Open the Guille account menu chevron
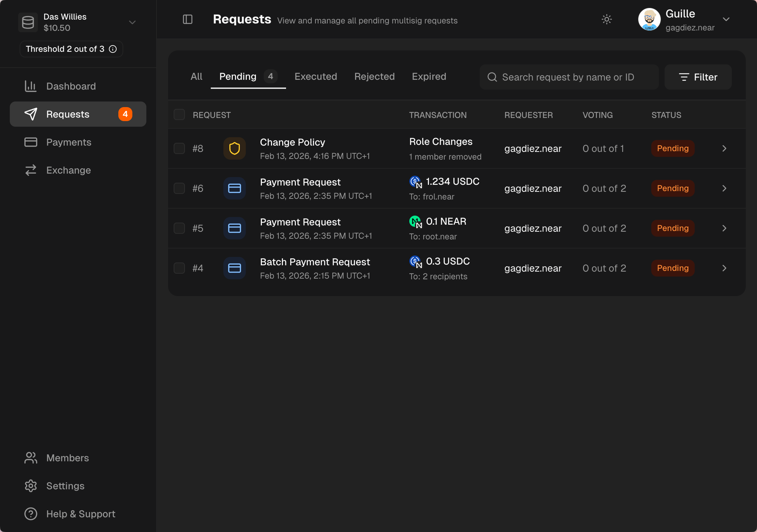This screenshot has width=757, height=532. 726,19
